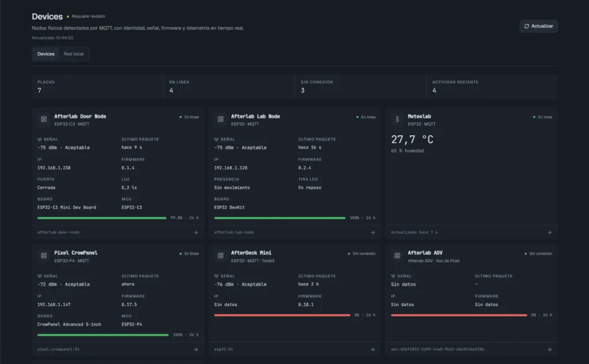
Task: Click the Actividad reciente summary tile
Action: (492, 86)
